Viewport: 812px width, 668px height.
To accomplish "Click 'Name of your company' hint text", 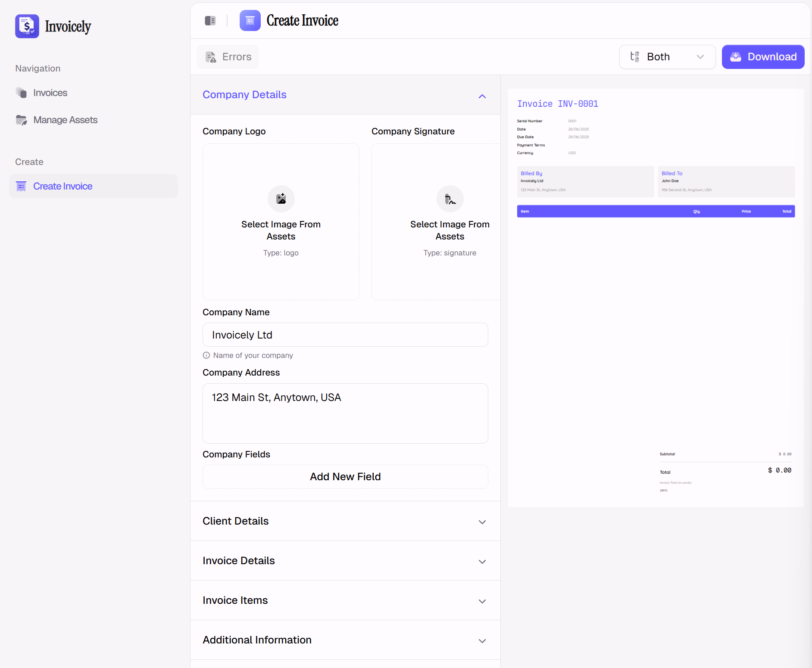I will pyautogui.click(x=253, y=355).
